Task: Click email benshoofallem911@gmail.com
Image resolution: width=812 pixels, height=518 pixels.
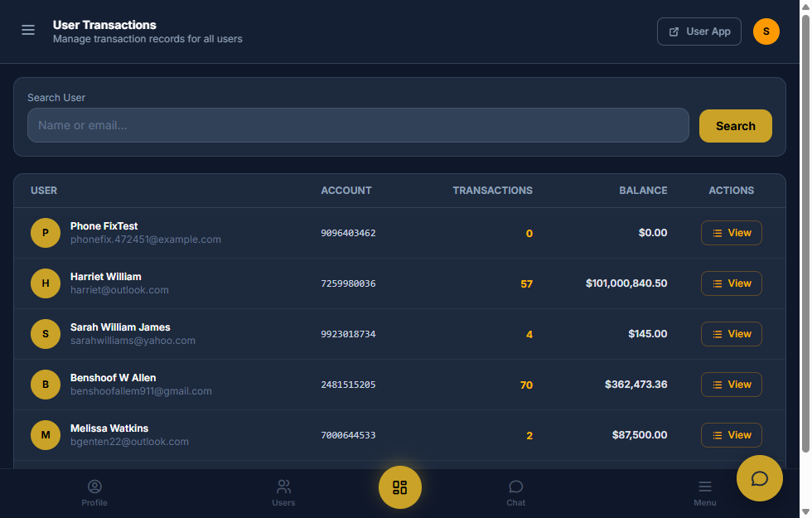Action: [141, 391]
